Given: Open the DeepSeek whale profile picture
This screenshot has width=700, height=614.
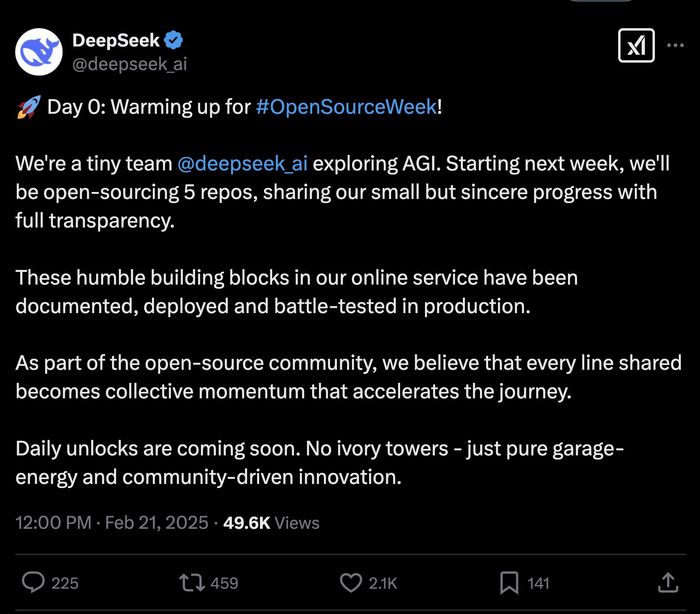Looking at the screenshot, I should pos(39,52).
